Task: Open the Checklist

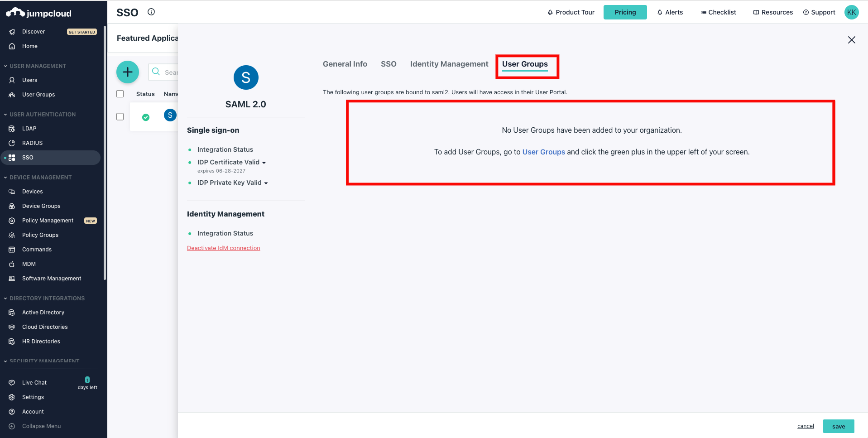Action: click(x=719, y=12)
